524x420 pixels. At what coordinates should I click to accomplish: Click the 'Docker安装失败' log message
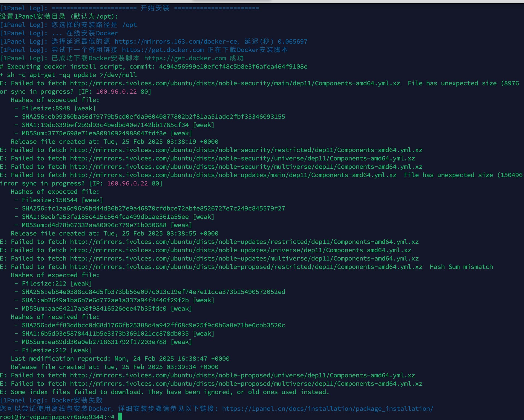click(x=77, y=400)
